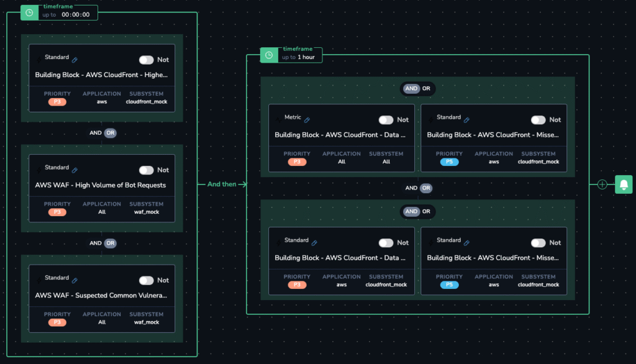
Task: Toggle Not on the Standard CloudFront Data ... card
Action: click(386, 243)
